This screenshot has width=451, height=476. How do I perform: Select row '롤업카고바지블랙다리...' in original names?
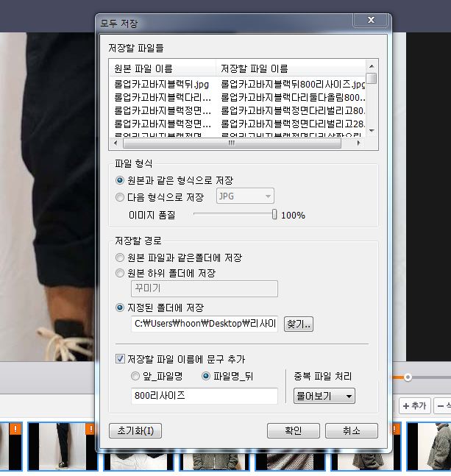[163, 97]
